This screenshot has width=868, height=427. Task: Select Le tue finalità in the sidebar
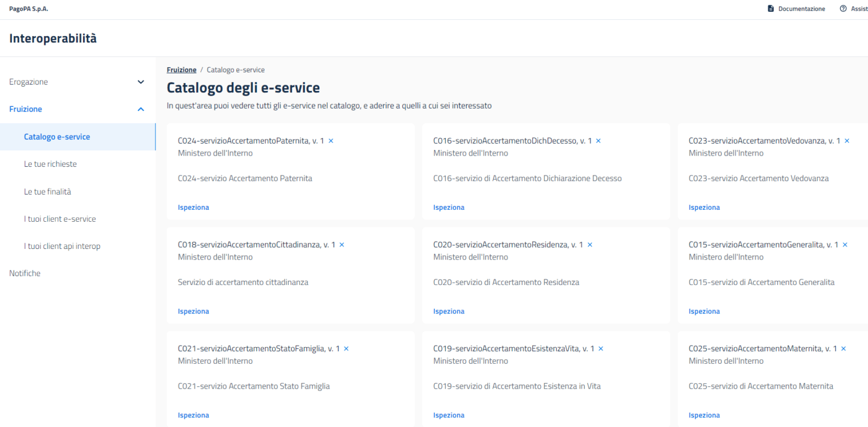point(47,191)
